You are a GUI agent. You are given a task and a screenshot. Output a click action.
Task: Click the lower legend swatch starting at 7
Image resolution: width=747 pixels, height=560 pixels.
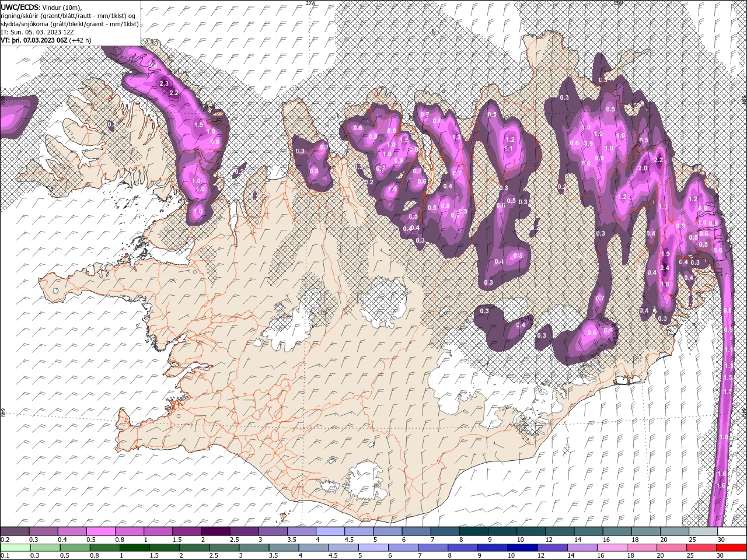point(433,548)
